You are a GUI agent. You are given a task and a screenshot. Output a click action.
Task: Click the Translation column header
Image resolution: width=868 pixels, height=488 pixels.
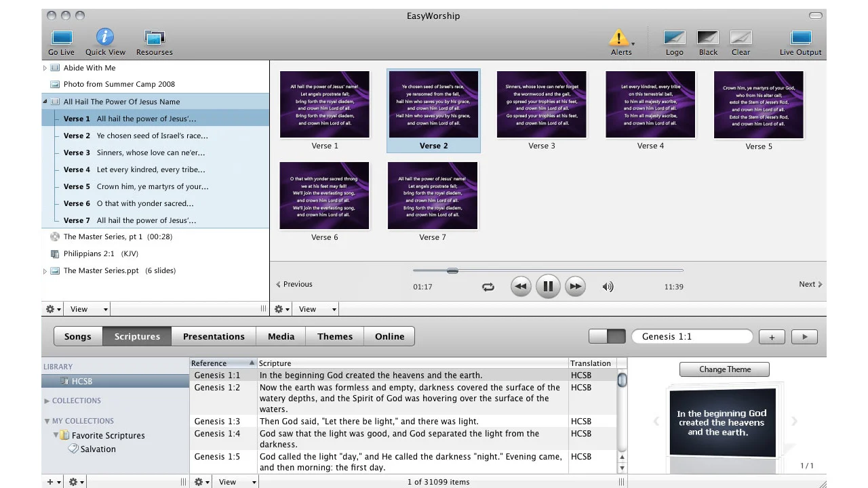pos(592,363)
